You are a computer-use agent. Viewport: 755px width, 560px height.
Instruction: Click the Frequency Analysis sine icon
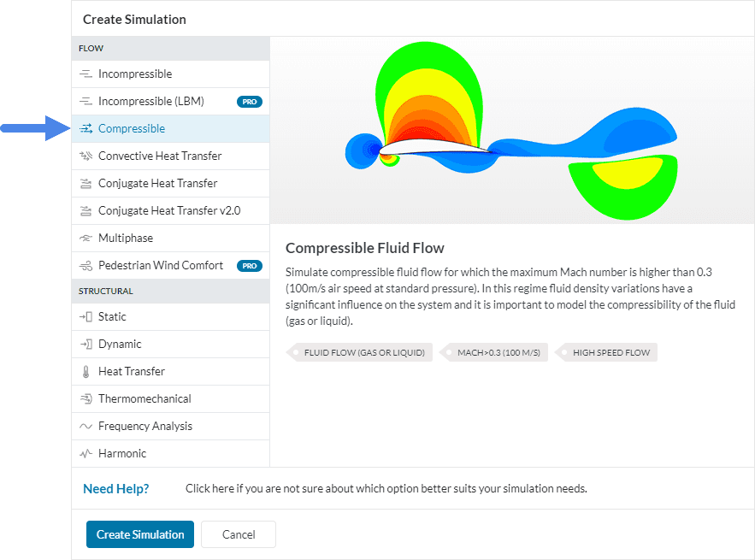tap(86, 427)
